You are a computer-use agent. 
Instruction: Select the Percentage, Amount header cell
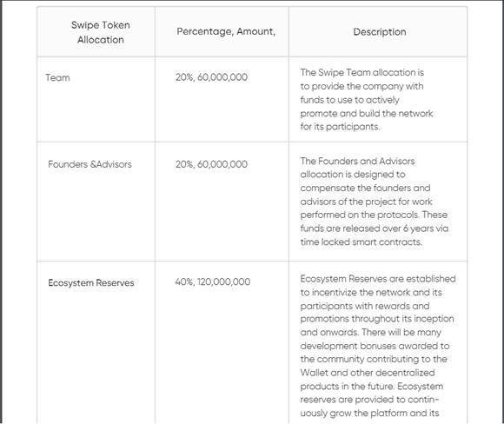(226, 31)
